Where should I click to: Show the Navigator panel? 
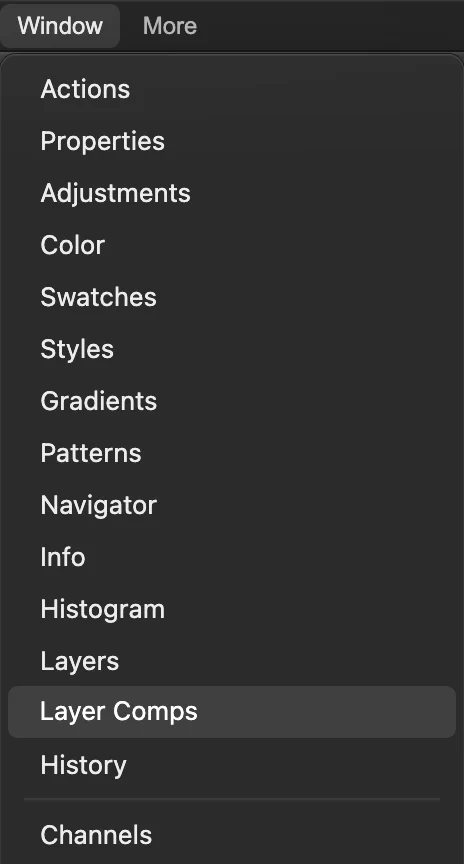point(232,505)
